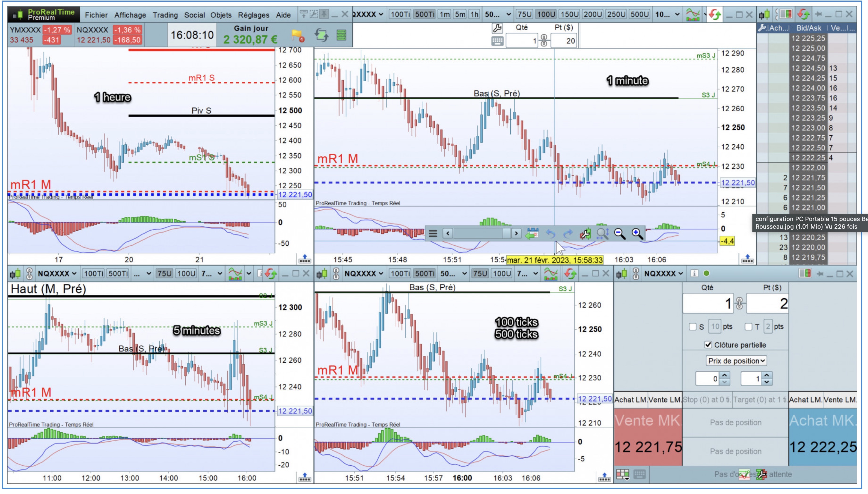868x494 pixels.
Task: Click wrench icon beside Qté field
Action: point(497,28)
